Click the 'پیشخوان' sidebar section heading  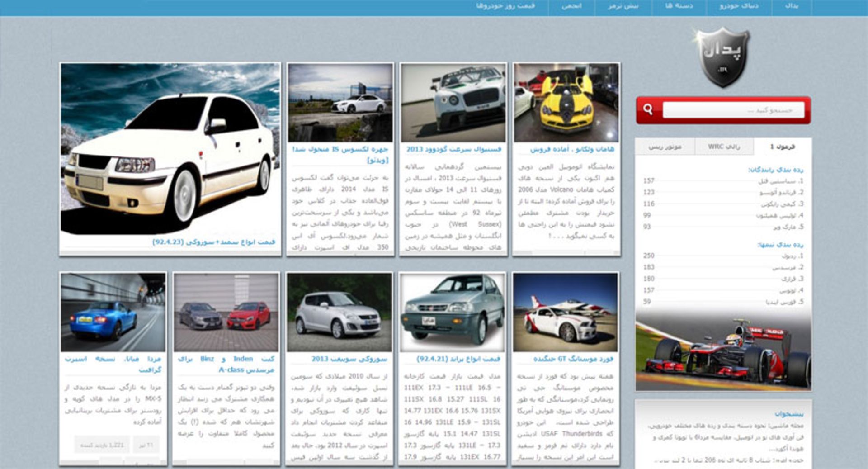click(789, 413)
